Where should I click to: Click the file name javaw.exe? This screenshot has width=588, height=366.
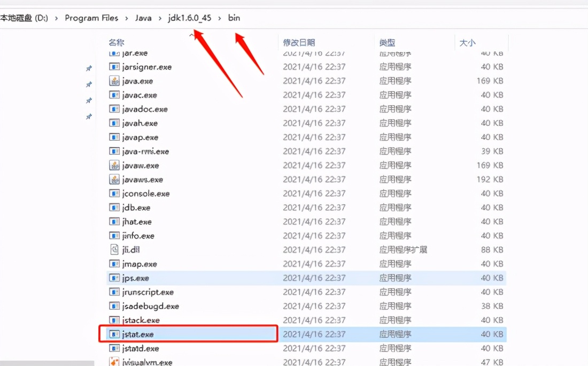(x=141, y=165)
